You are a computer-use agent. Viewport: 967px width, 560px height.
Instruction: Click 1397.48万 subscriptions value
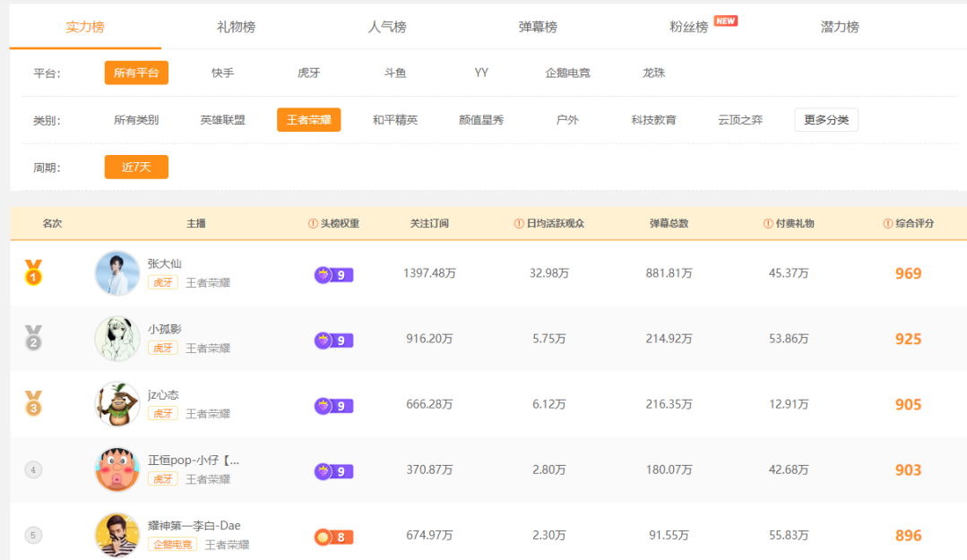[430, 273]
